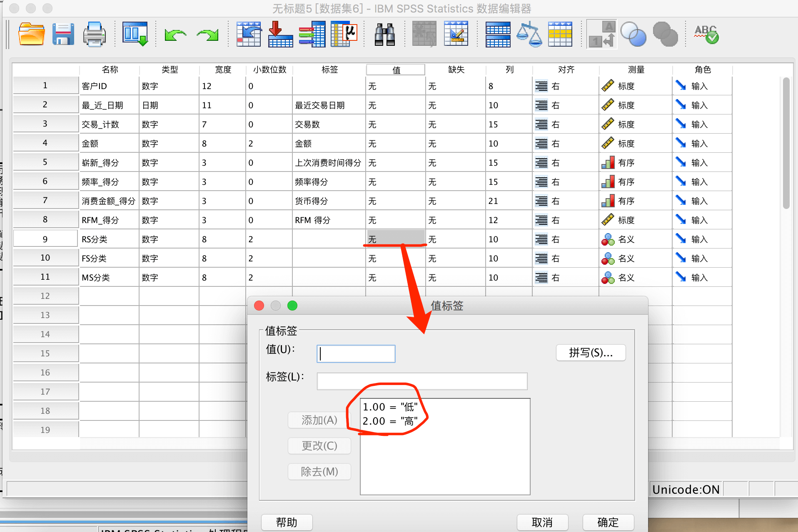This screenshot has width=798, height=532.
Task: Click the 日期 type cell
Action: (169, 105)
